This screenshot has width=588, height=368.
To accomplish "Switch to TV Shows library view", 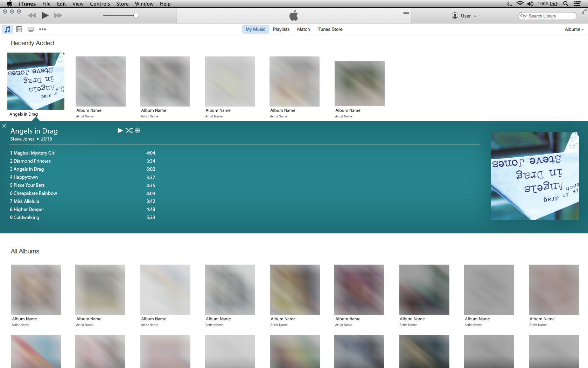I will (x=31, y=29).
